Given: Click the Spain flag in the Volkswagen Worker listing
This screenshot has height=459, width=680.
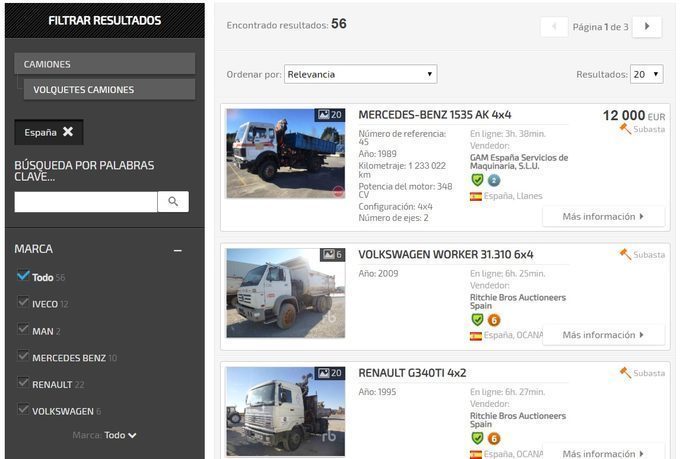Looking at the screenshot, I should click(x=476, y=336).
